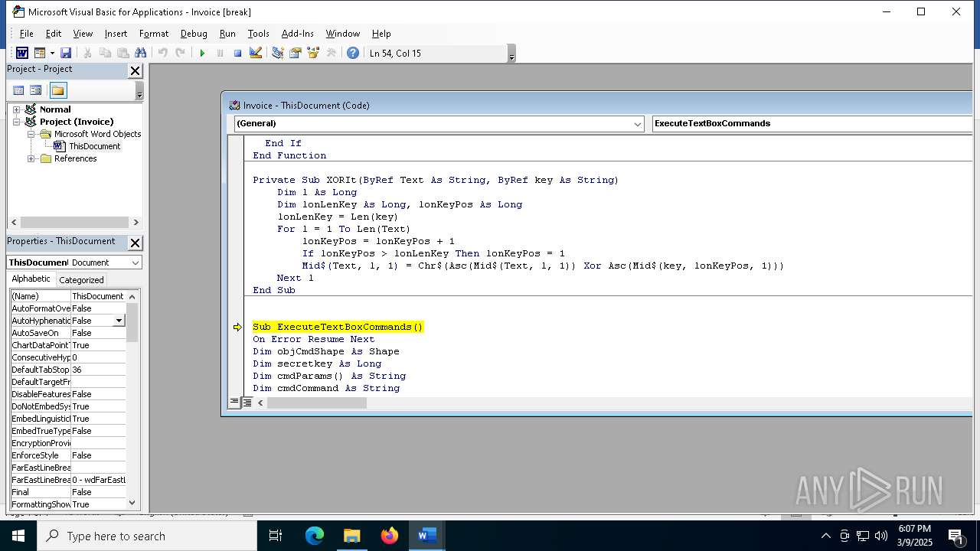Open the Project Explorer toolbar icon

pos(277,53)
